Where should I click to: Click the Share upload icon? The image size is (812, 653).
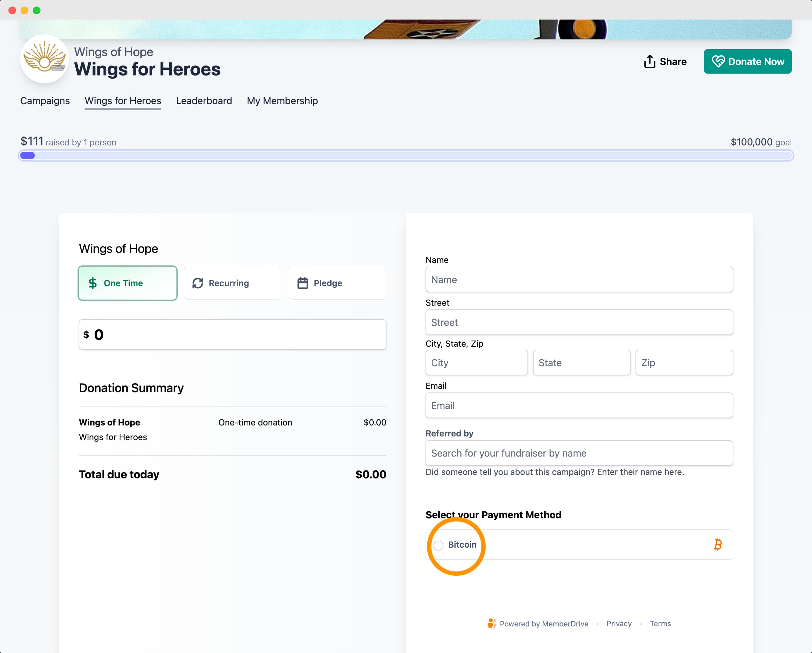(x=649, y=61)
